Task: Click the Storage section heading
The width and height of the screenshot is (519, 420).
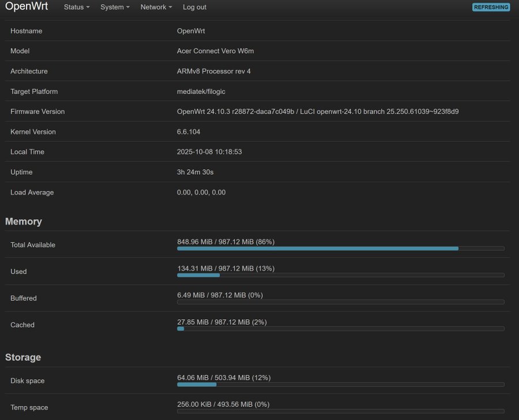Action: 23,358
